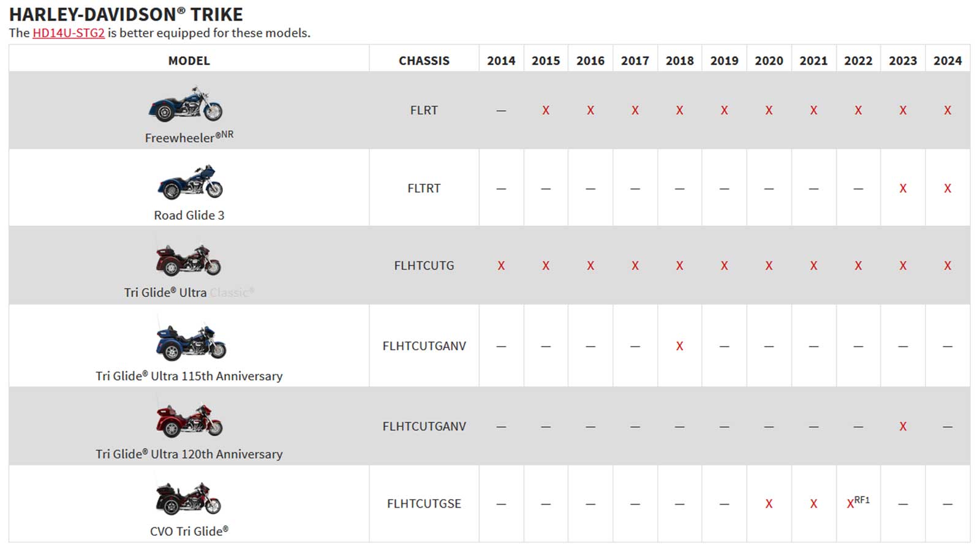
Task: Click the FLRT chassis cell
Action: [424, 110]
